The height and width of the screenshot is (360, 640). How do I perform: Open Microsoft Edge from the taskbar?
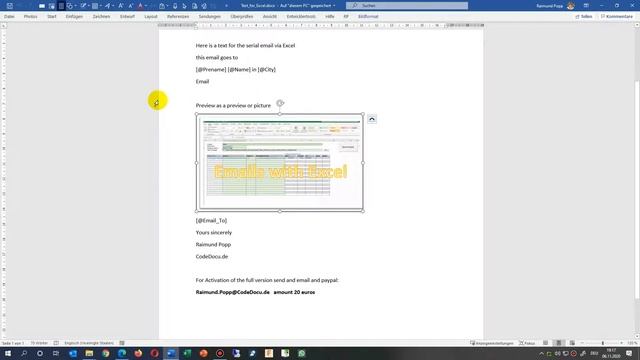tap(122, 353)
